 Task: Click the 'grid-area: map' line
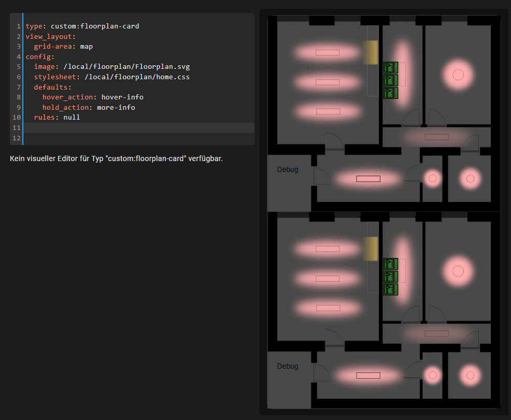[138, 47]
